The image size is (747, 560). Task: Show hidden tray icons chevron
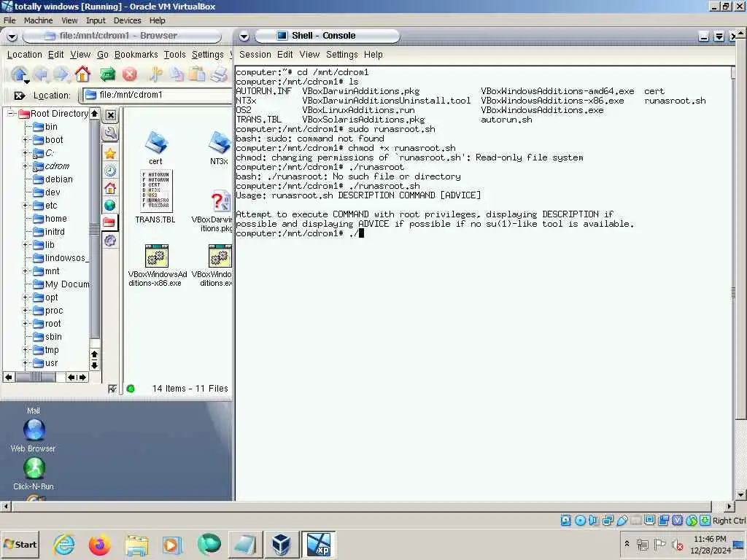(x=627, y=543)
